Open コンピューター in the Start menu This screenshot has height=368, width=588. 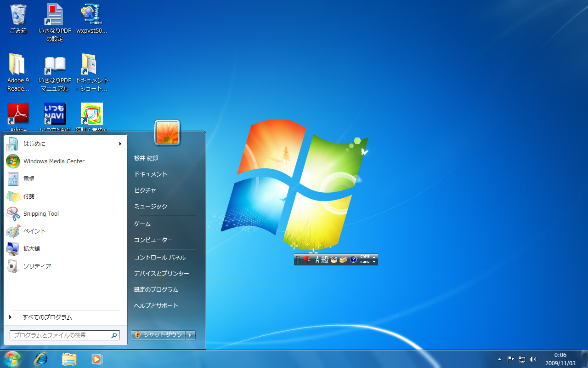pos(153,240)
